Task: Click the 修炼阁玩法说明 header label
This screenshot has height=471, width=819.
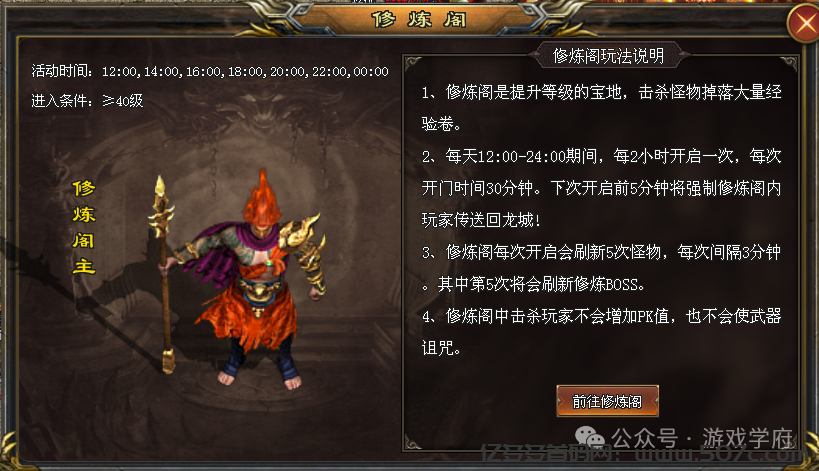Action: coord(609,55)
